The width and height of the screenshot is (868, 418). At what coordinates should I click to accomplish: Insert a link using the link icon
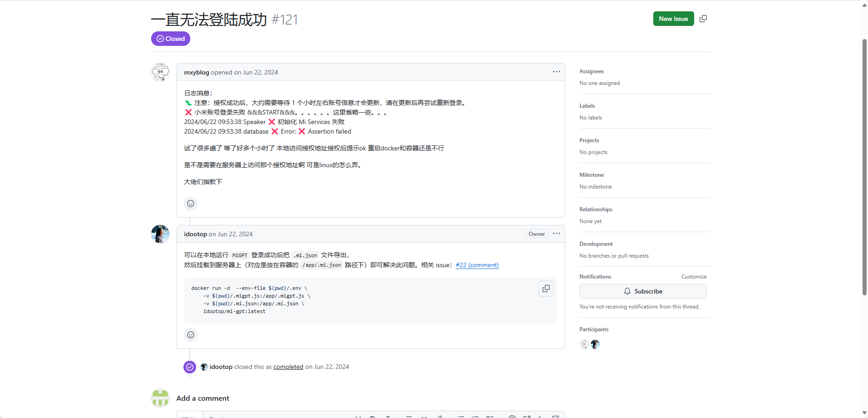(x=440, y=416)
